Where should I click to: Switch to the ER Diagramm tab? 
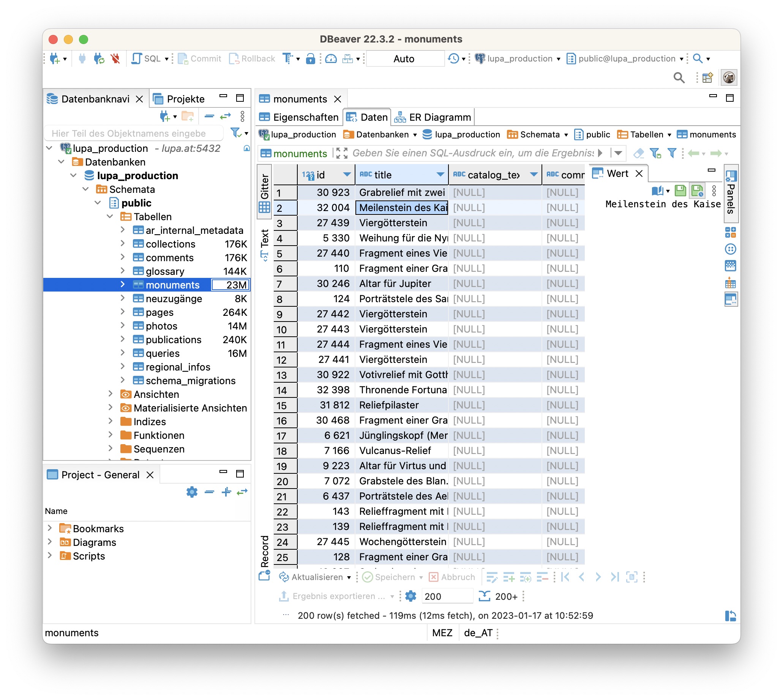click(x=433, y=117)
